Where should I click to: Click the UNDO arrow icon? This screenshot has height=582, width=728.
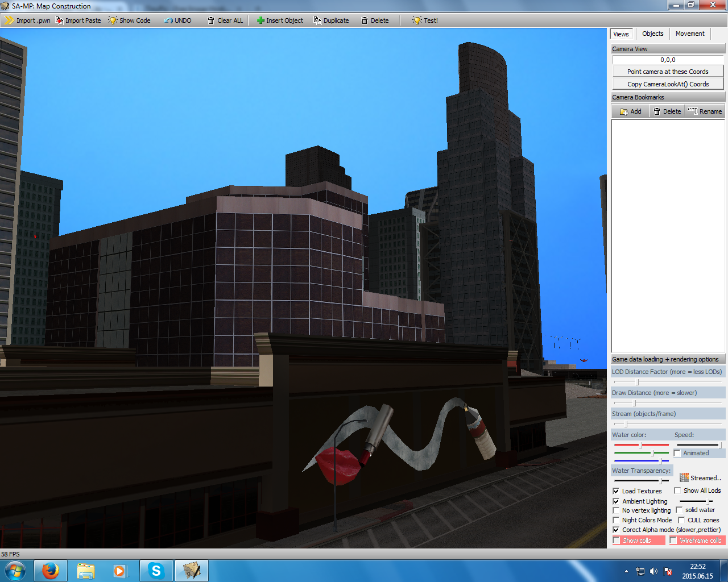point(168,20)
